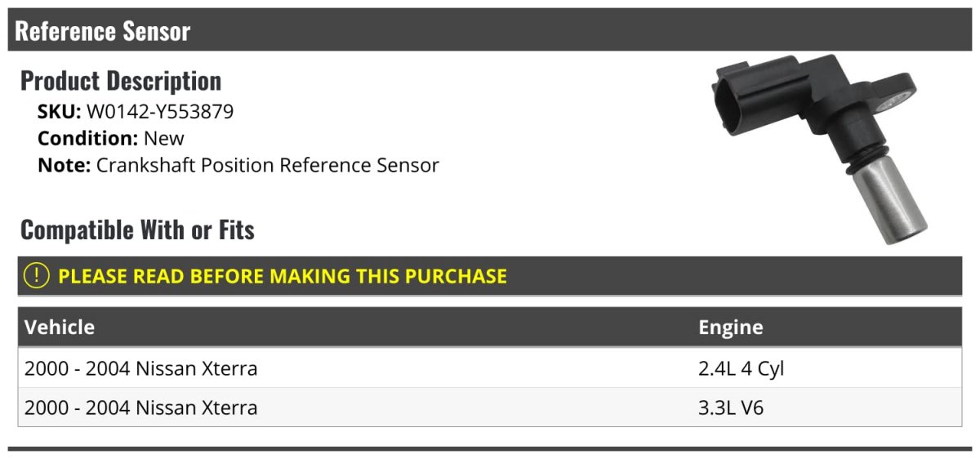
Task: Click the Condition: New text
Action: (x=111, y=138)
